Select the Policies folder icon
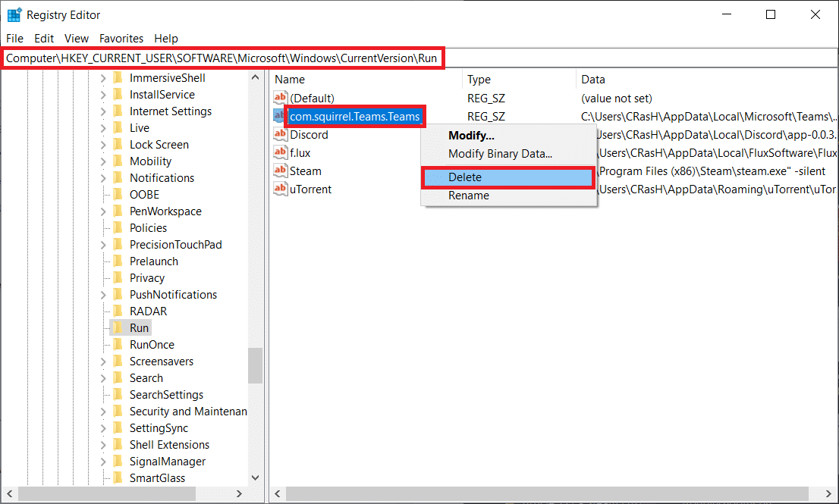 click(x=118, y=228)
